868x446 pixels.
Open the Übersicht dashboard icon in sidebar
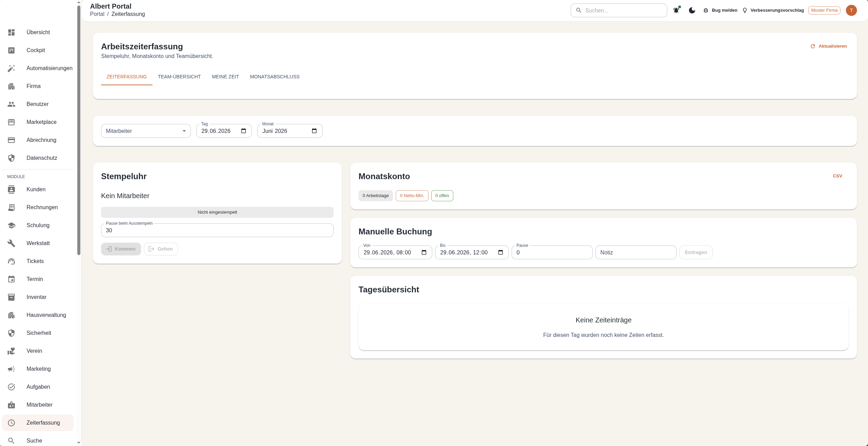pos(11,32)
